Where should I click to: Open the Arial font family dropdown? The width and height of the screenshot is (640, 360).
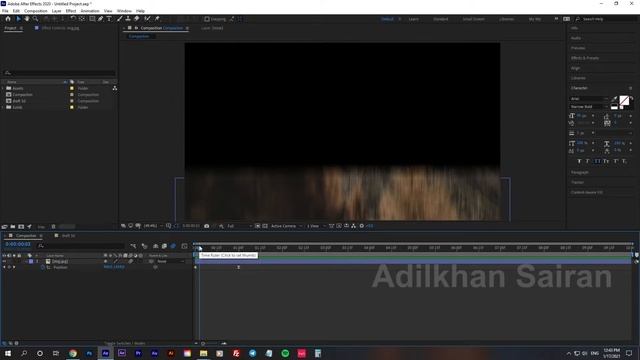[589, 99]
